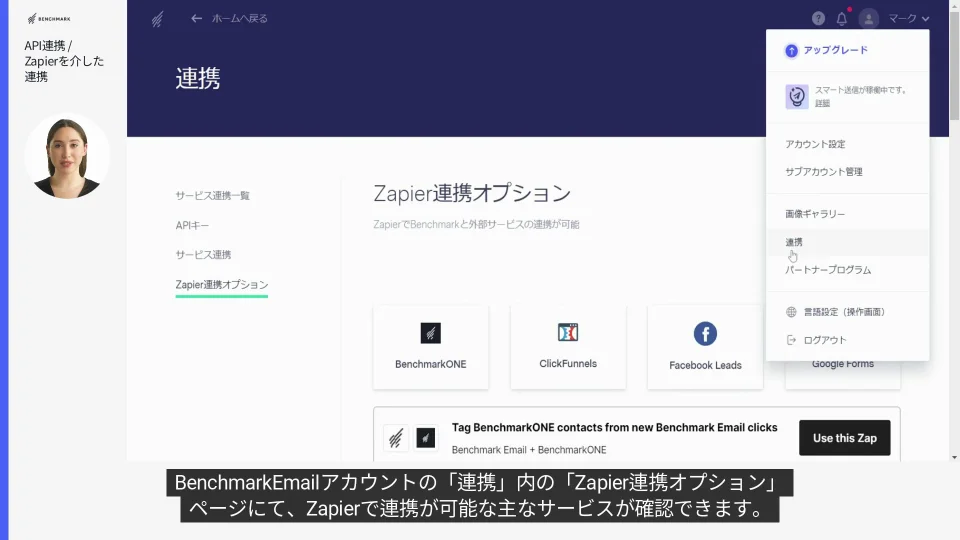This screenshot has height=540, width=960.
Task: Click the Benchmark Email icon in Zap row
Action: (396, 438)
